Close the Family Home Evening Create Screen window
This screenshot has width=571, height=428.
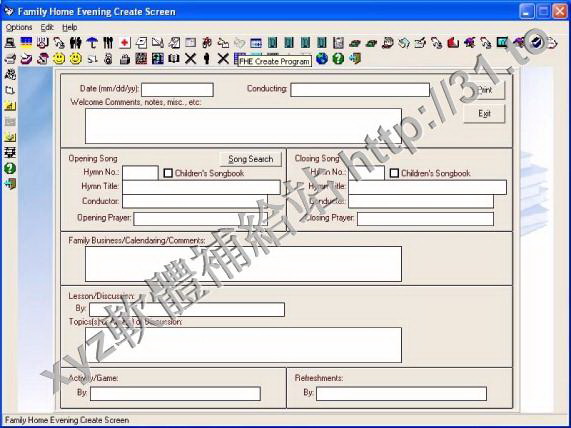click(560, 11)
